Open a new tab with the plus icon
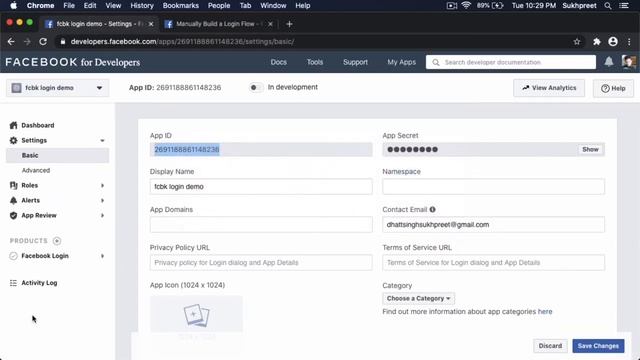Viewport: 640px width, 360px height. 289,24
